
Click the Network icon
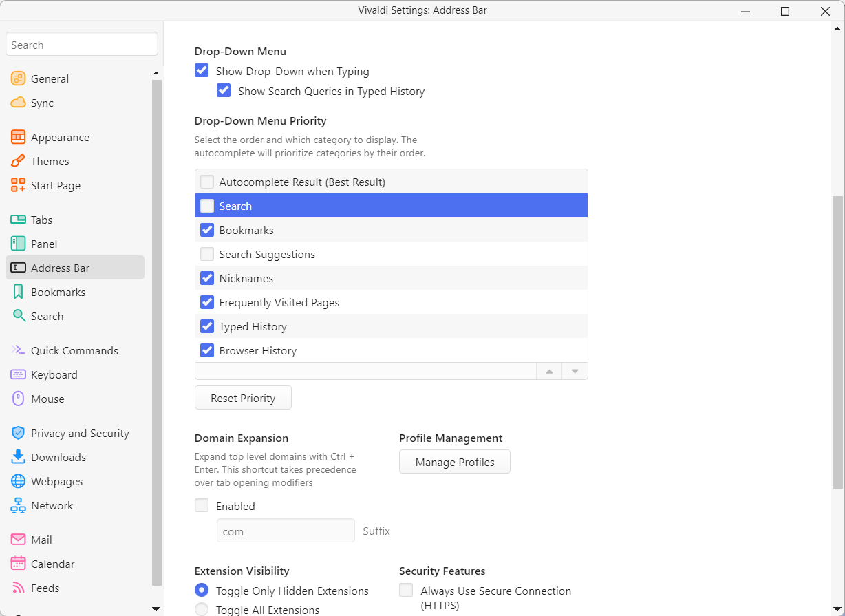(x=19, y=505)
